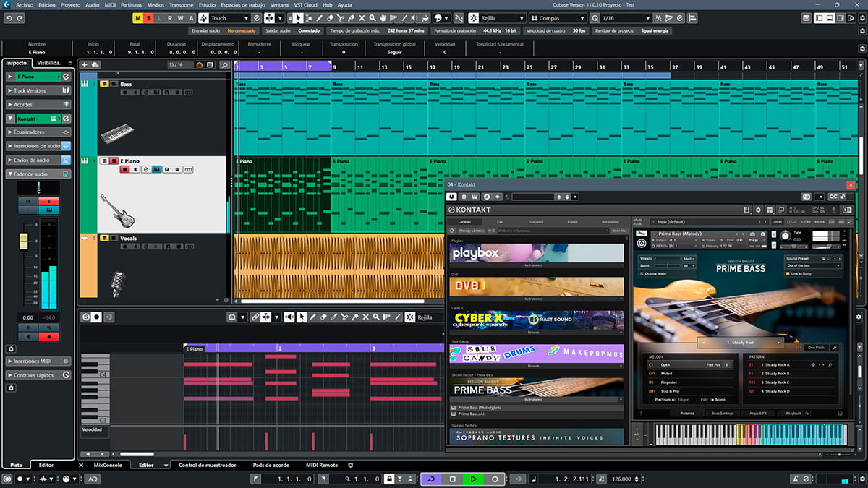Switch to Visibilidad tab
868x488 pixels.
pyautogui.click(x=49, y=63)
